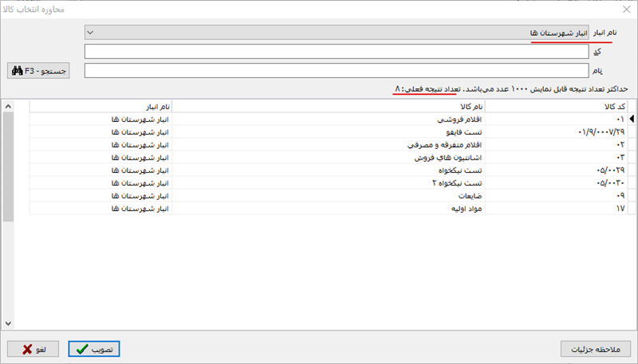Click the current-row arrow indicator beside code ۰۱
Screen dimensions: 638x364
pyautogui.click(x=632, y=119)
